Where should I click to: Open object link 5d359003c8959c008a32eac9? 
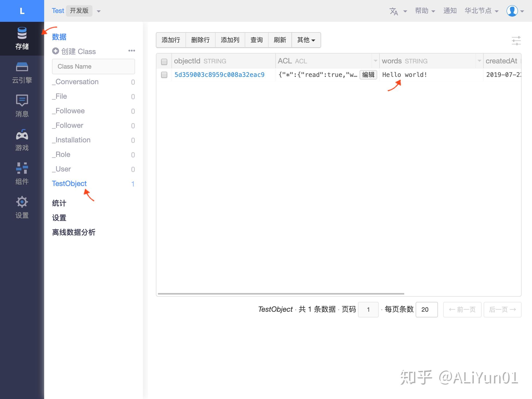click(x=220, y=75)
